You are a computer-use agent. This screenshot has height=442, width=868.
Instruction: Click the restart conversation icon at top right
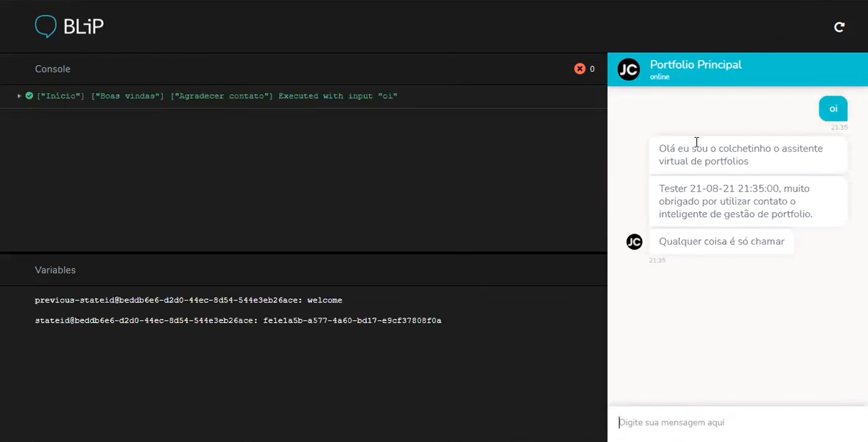(839, 27)
